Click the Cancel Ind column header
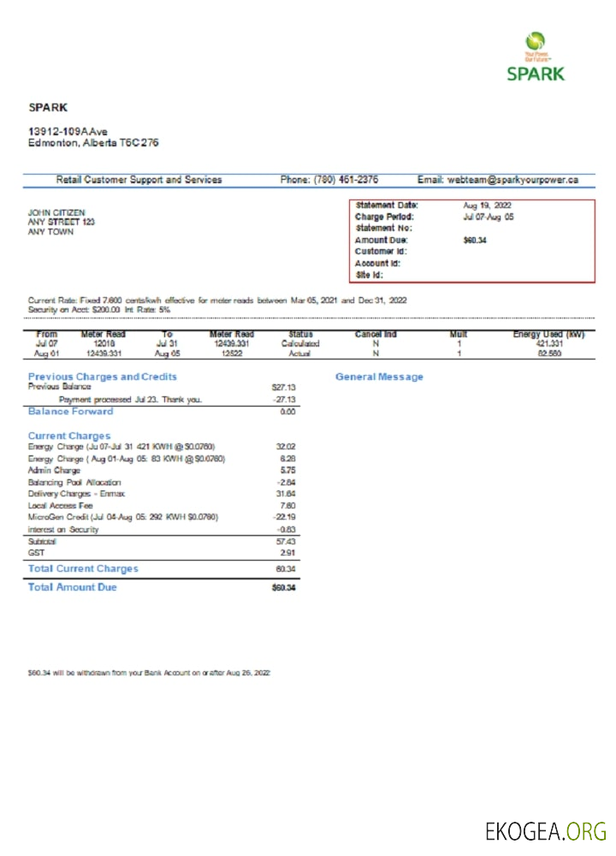The image size is (616, 856). click(x=376, y=334)
